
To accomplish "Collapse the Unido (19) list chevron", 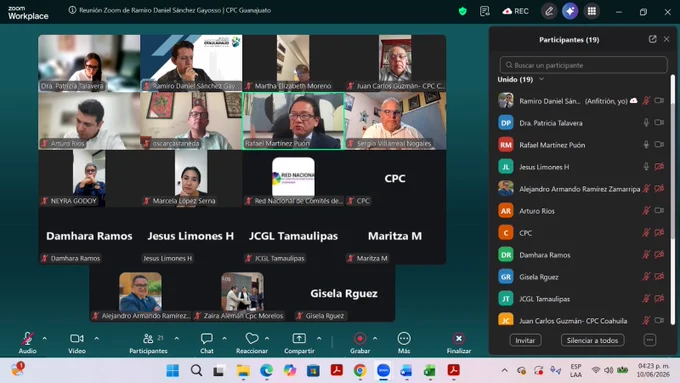I will [x=541, y=79].
